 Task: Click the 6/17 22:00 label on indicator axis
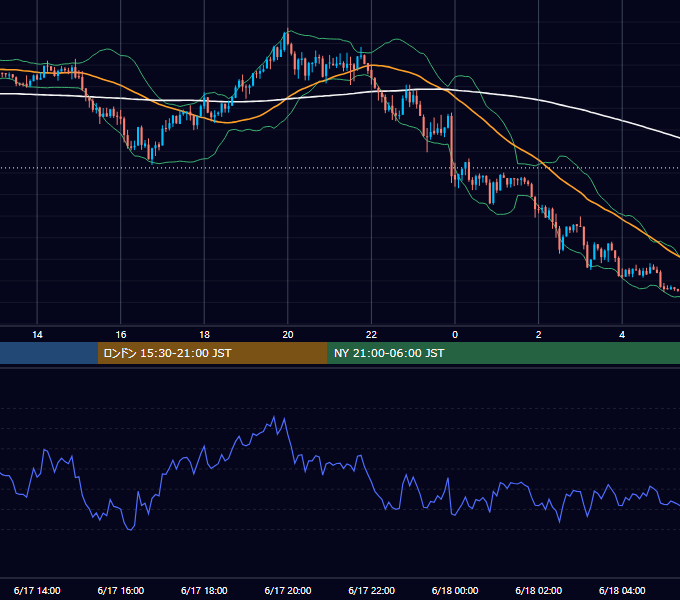coord(371,590)
